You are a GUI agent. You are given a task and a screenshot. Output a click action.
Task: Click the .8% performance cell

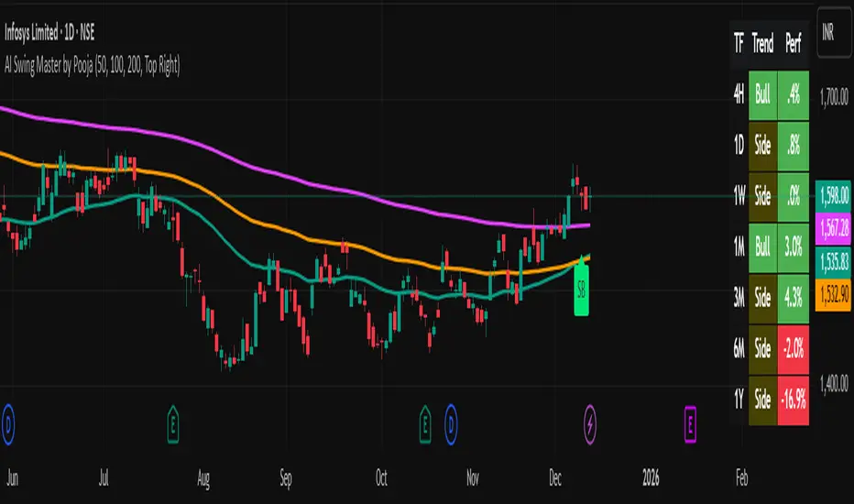pyautogui.click(x=793, y=146)
